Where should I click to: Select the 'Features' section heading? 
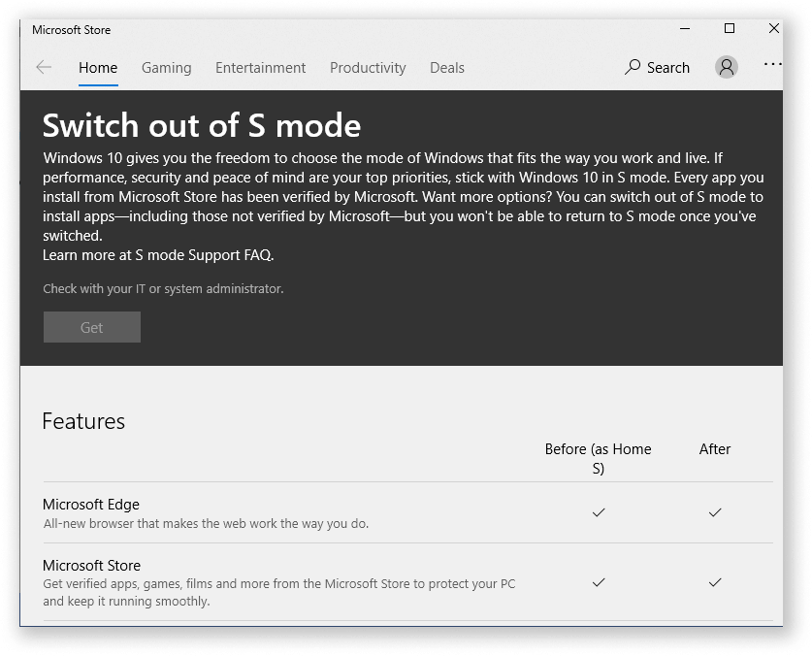(83, 421)
